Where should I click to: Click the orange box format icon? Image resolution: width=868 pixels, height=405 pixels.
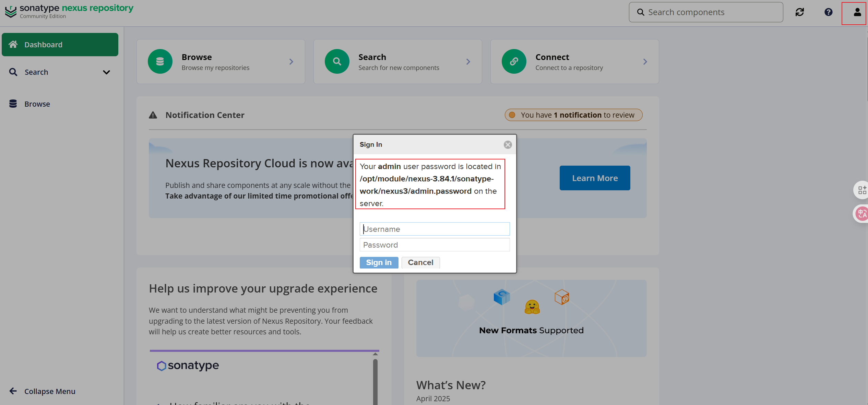562,297
